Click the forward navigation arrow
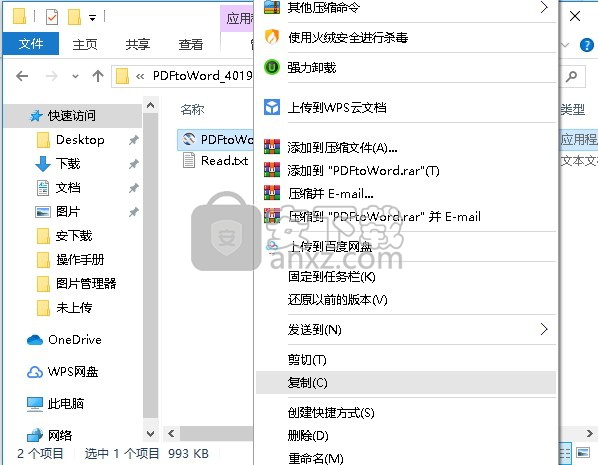This screenshot has width=598, height=465. [x=51, y=76]
